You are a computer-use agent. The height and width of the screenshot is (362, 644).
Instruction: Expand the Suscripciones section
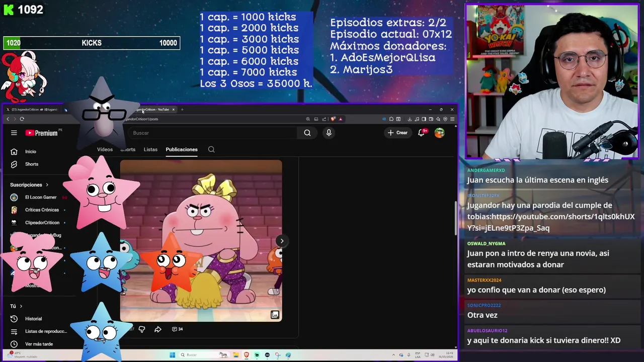click(29, 185)
